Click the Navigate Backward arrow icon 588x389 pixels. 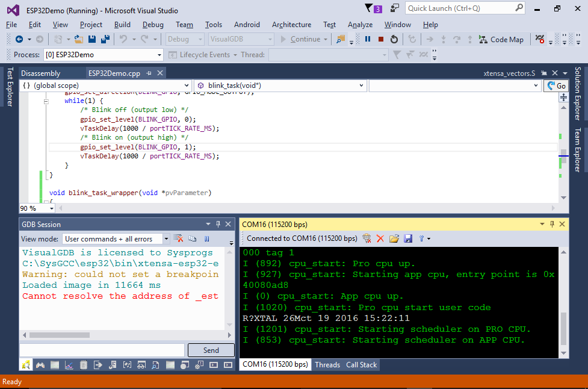[19, 39]
